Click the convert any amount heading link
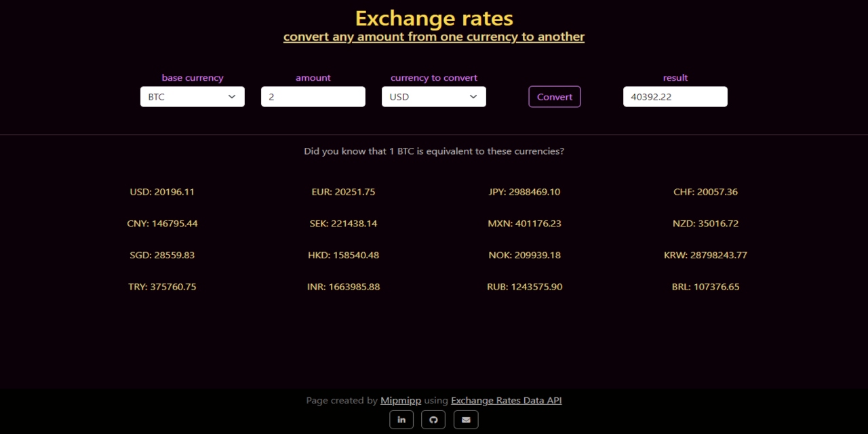Screen dimensions: 868x434 433,36
